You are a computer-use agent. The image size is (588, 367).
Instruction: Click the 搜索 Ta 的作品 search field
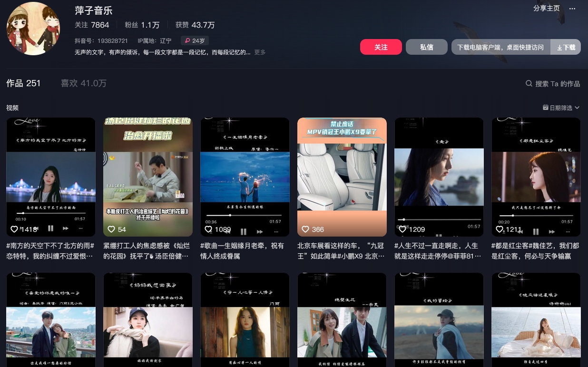553,83
